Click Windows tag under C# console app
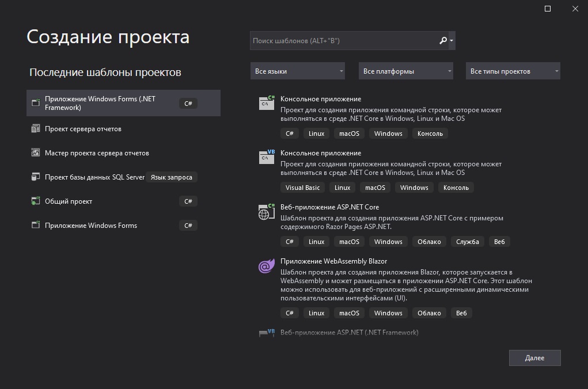Image resolution: width=588 pixels, height=389 pixels. (x=388, y=134)
